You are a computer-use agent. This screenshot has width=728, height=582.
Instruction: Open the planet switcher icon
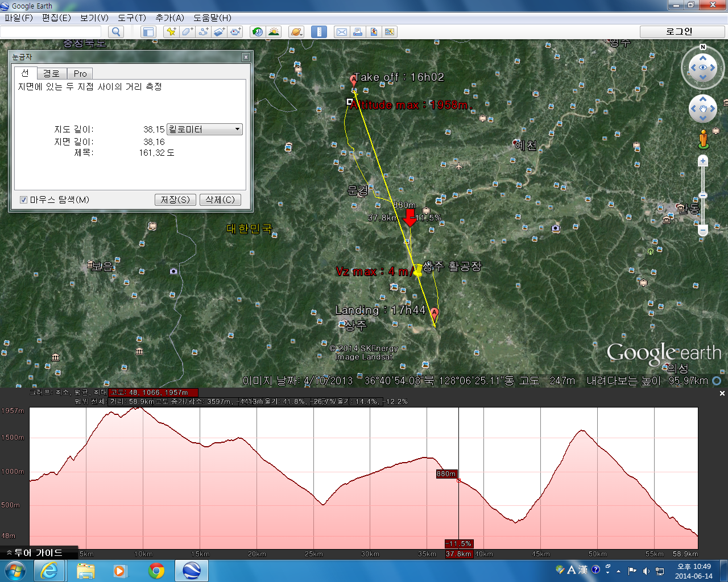coord(296,32)
